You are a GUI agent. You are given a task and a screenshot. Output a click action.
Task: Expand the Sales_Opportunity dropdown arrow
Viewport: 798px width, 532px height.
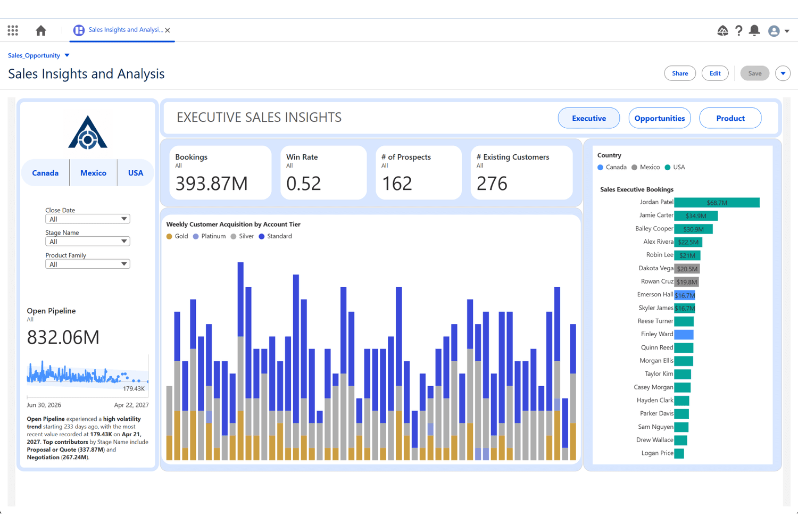(x=67, y=55)
